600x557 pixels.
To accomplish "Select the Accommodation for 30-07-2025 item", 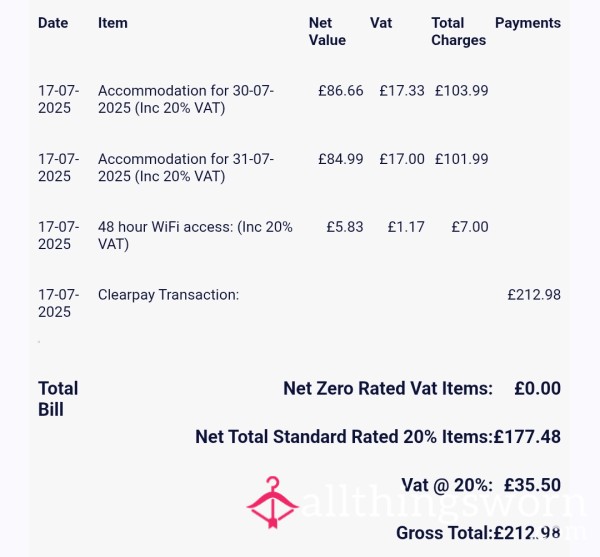I will [186, 99].
